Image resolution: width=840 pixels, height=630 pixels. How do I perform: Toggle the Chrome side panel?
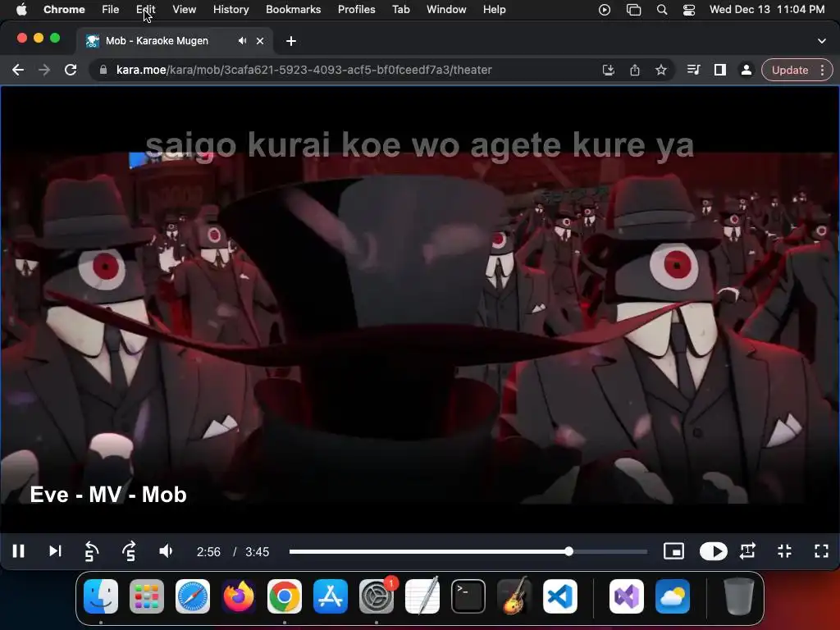720,70
